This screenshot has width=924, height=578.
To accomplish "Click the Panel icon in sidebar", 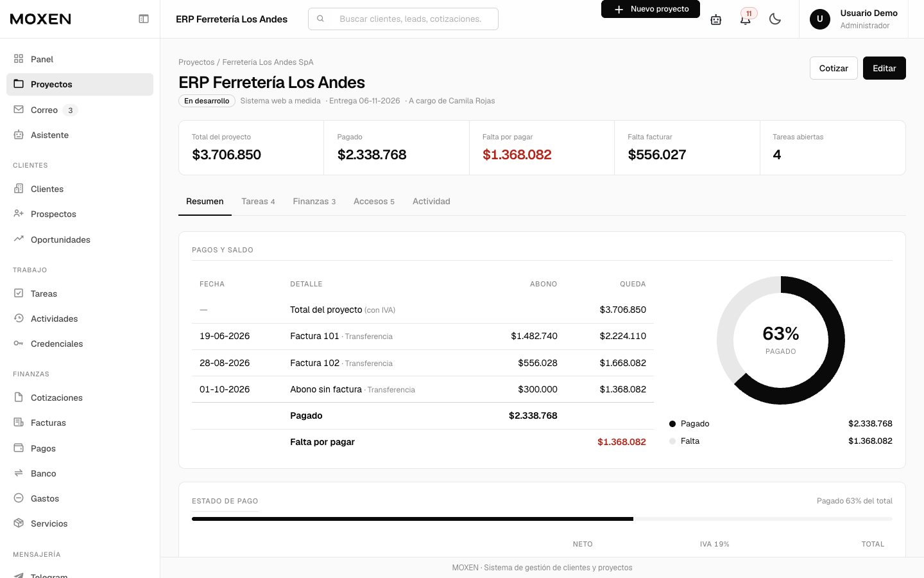I will 19,59.
